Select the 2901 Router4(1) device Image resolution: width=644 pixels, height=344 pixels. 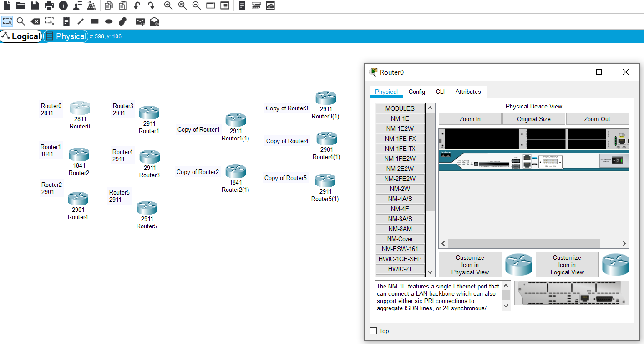coord(327,139)
